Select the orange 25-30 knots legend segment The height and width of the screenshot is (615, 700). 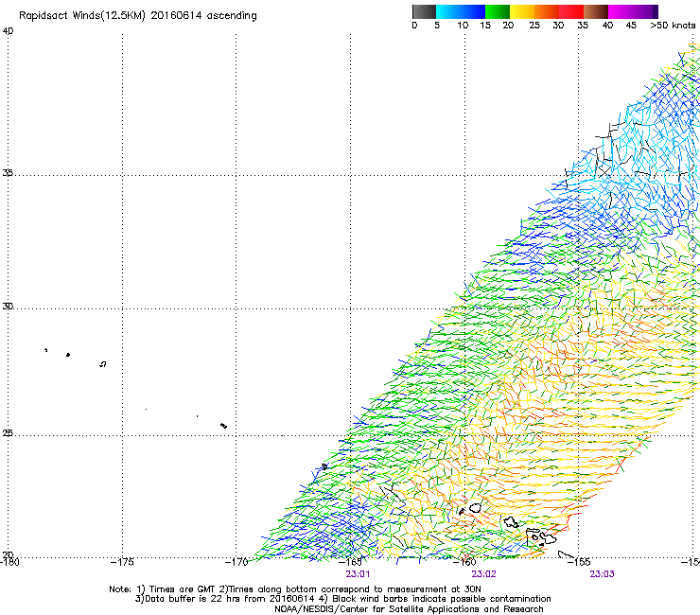[547, 11]
